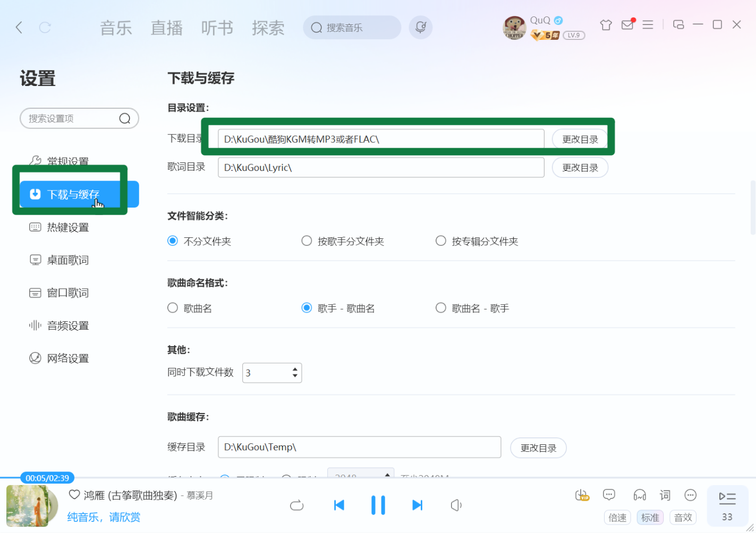Image resolution: width=756 pixels, height=533 pixels.
Task: Like the song 鸿雁 with heart icon
Action: tap(74, 495)
